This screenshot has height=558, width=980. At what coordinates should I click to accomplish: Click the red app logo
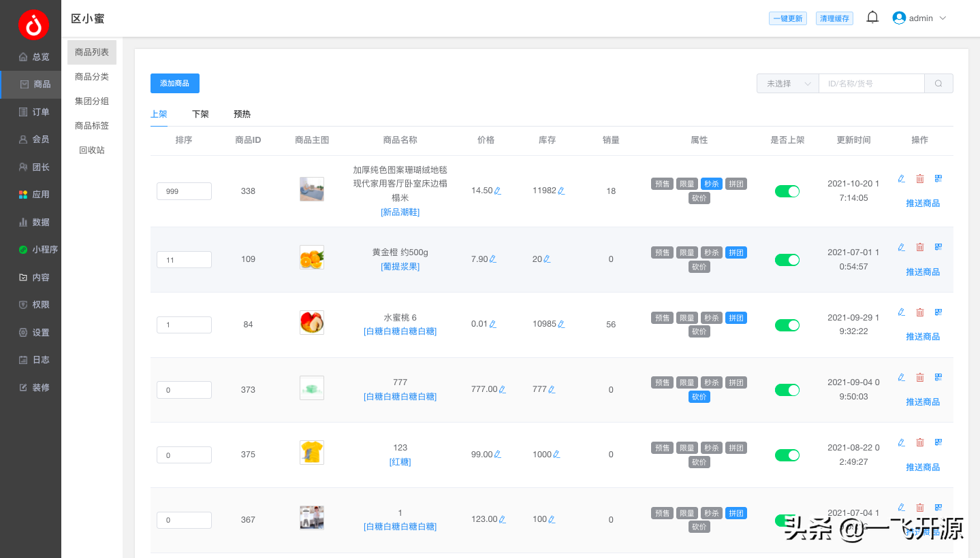(33, 25)
